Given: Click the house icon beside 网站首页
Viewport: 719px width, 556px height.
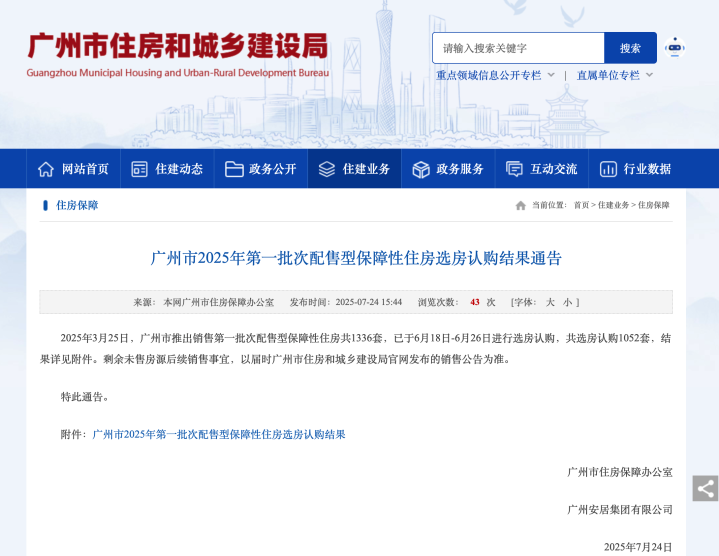Looking at the screenshot, I should [x=46, y=169].
